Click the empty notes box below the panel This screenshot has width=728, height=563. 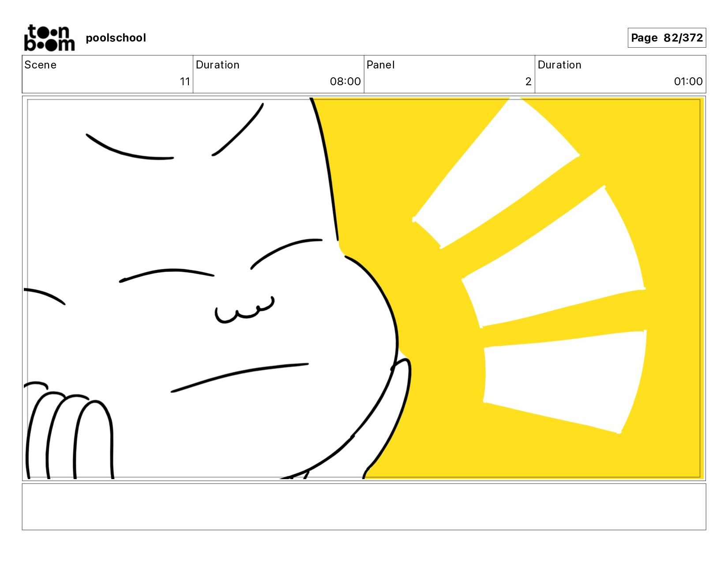pos(364,506)
